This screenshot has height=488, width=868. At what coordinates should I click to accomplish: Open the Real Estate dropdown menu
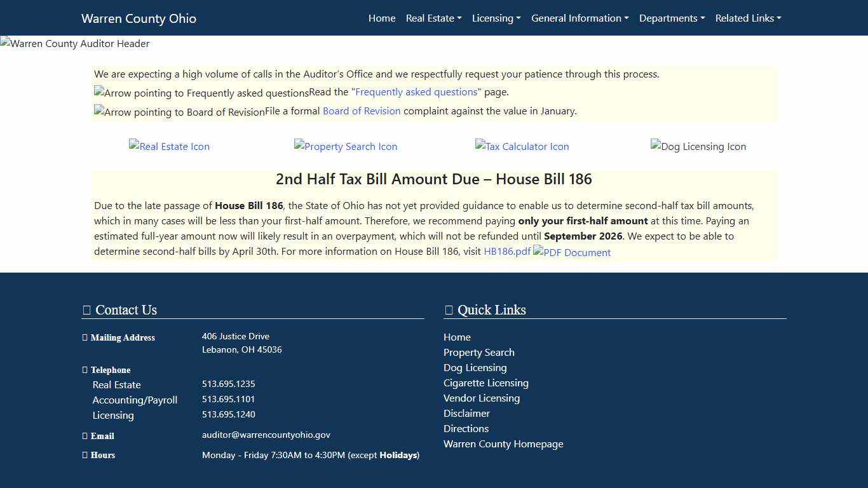pos(433,18)
